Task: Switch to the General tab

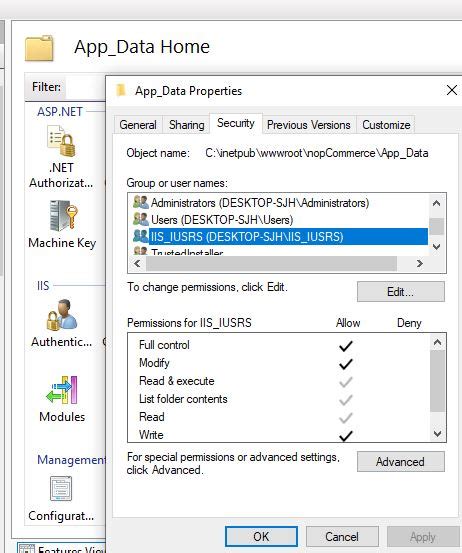Action: tap(138, 125)
